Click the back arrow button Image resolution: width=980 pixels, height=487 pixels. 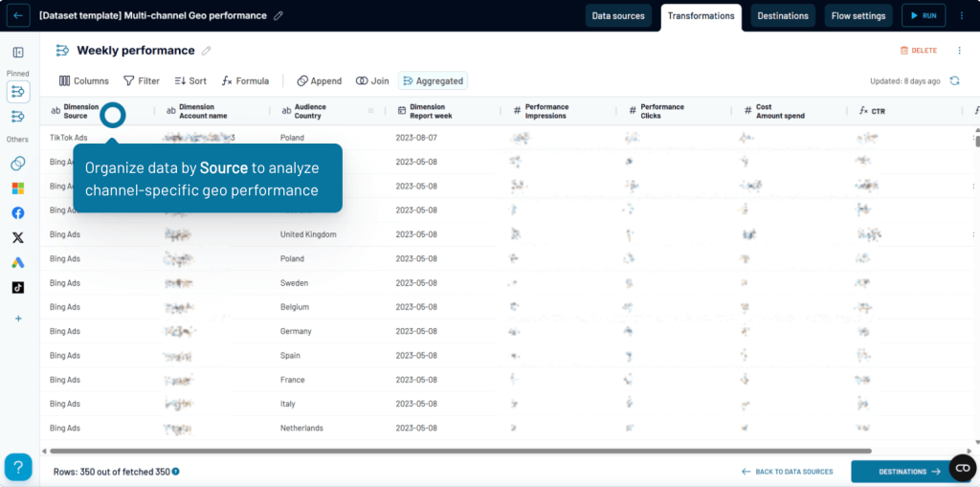[19, 15]
